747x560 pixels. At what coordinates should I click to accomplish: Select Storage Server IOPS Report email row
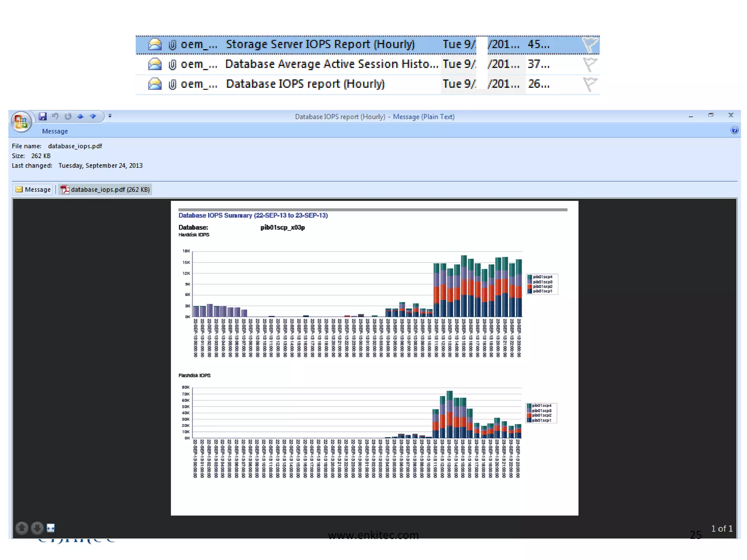click(320, 44)
